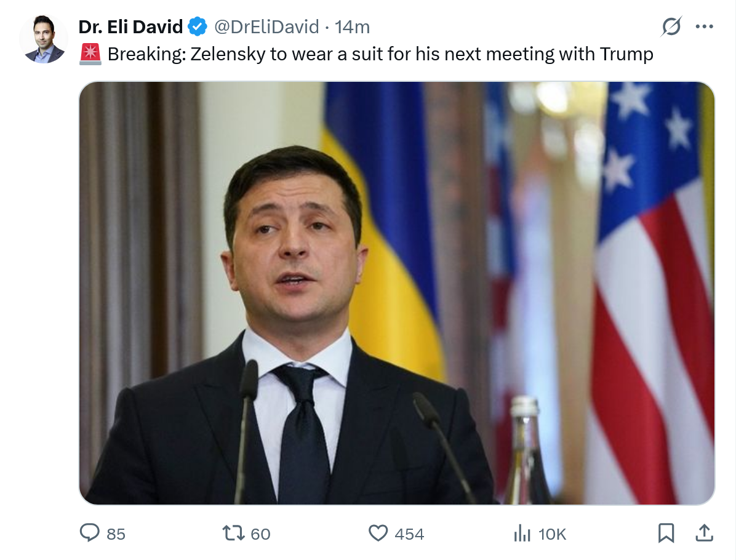Click the blue verified checkmark badge
736x560 pixels.
(x=198, y=27)
